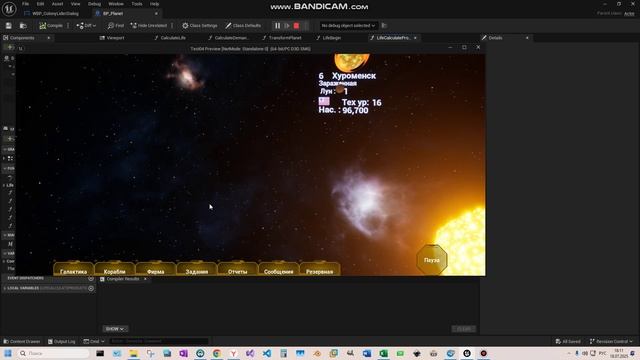Viewport: 640px width, 360px height.
Task: Click the Unreal Engine logo icon
Action: (x=9, y=8)
